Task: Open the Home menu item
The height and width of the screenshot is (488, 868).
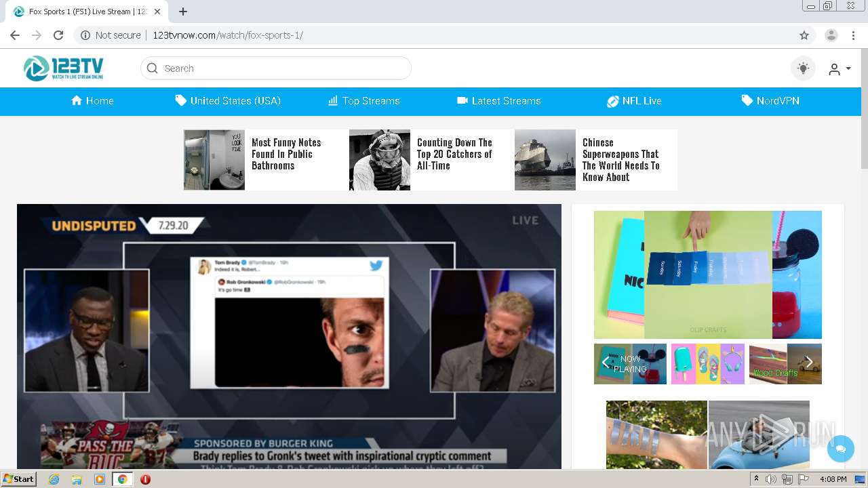Action: point(92,101)
